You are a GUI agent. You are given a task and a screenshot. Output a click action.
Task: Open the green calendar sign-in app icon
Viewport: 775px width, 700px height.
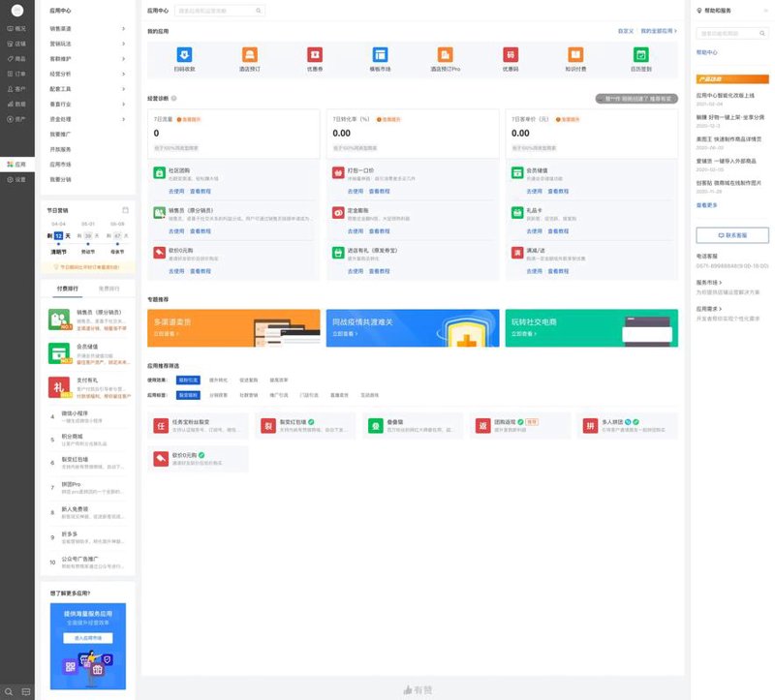640,55
